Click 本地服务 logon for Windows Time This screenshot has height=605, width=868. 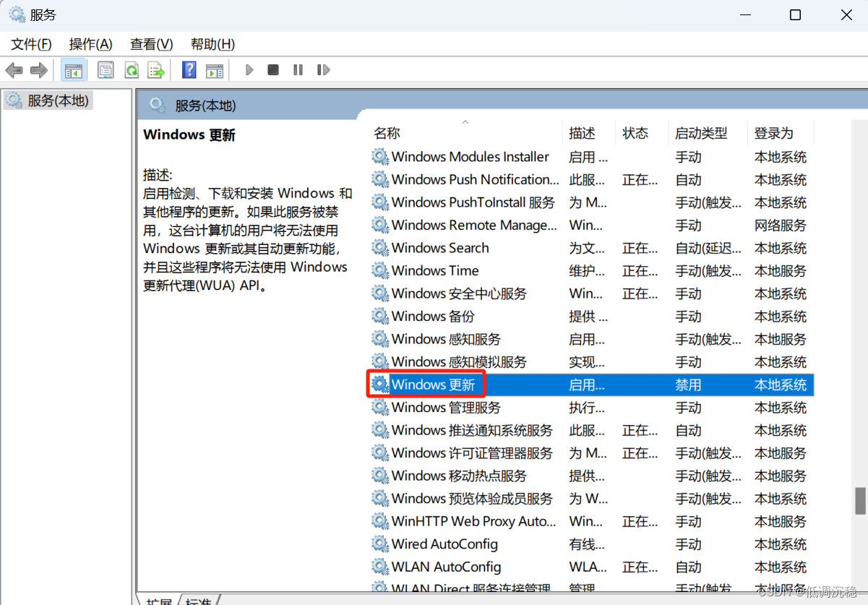(781, 271)
